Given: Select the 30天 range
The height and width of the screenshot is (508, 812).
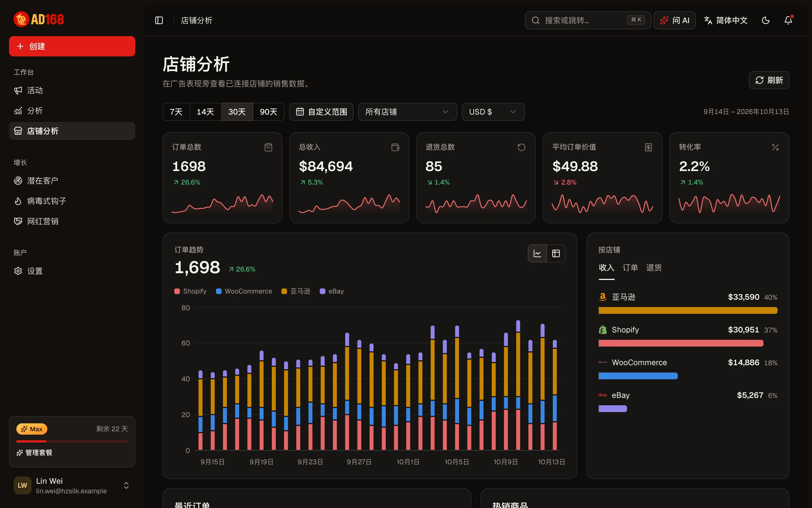Looking at the screenshot, I should point(237,112).
